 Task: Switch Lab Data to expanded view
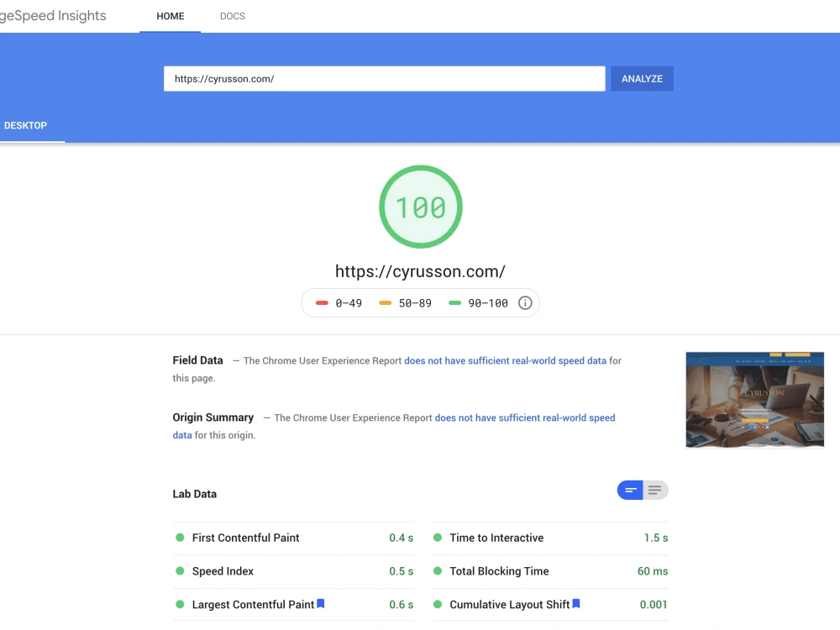pos(655,491)
